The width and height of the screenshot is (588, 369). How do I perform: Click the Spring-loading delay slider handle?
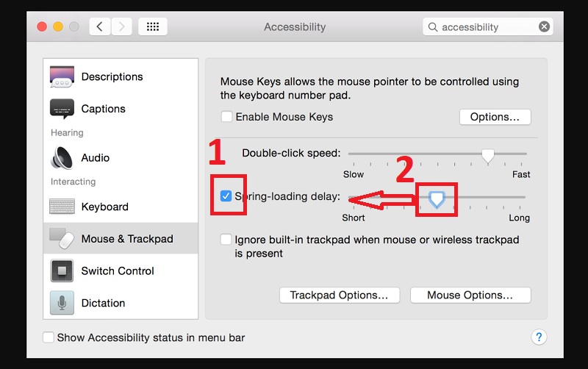coord(437,198)
